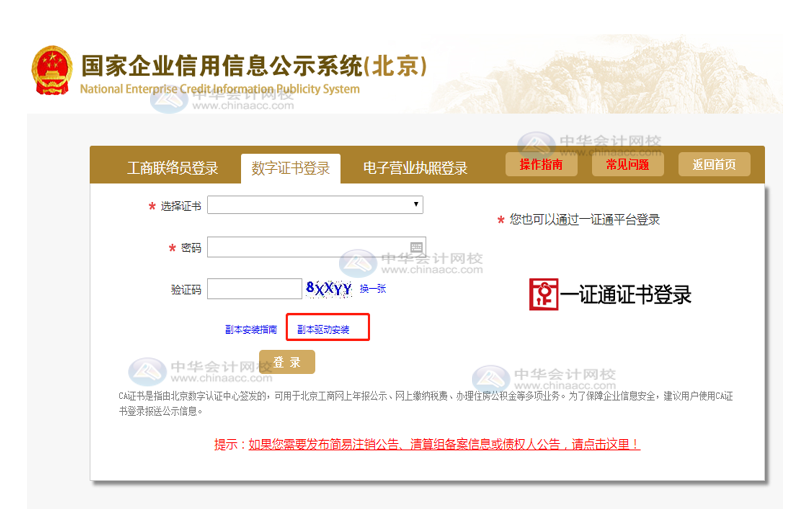Refresh captcha with 换一张 link
The height and width of the screenshot is (520, 812).
pyautogui.click(x=373, y=288)
